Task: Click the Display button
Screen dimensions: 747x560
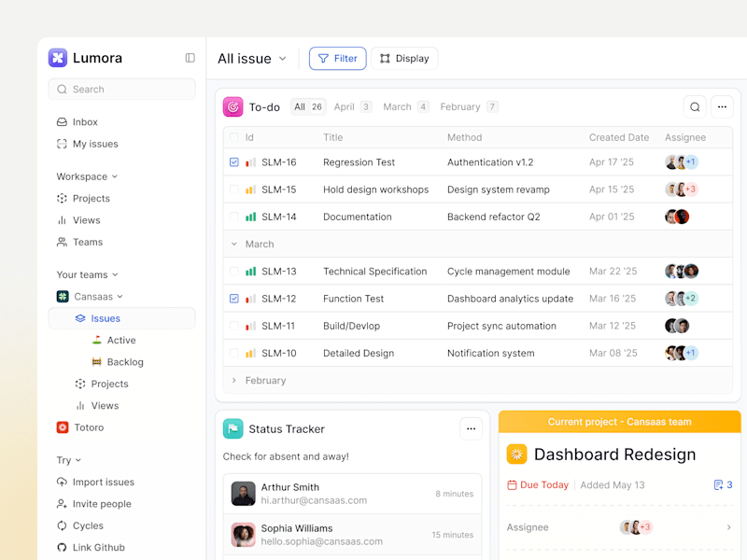Action: (404, 59)
